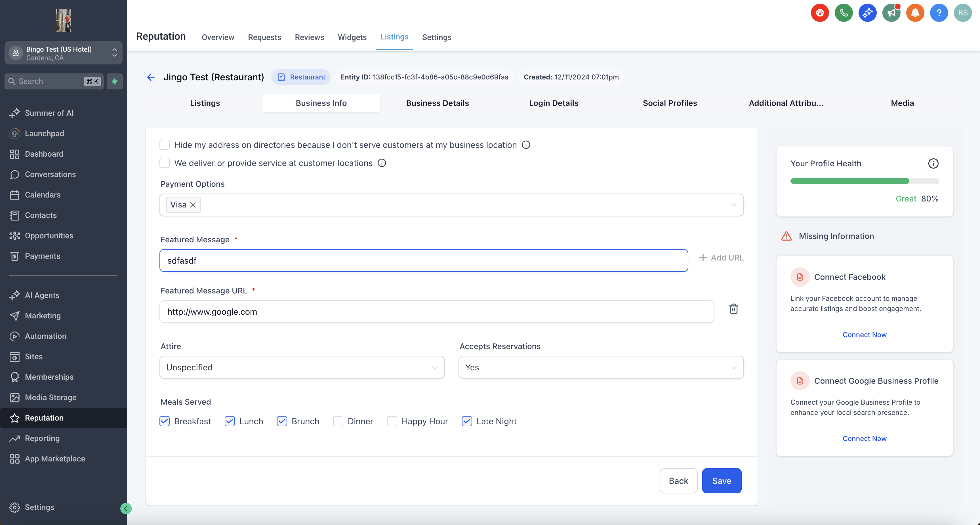980x525 pixels.
Task: Uncheck the Breakfast meal checkbox
Action: coord(164,421)
